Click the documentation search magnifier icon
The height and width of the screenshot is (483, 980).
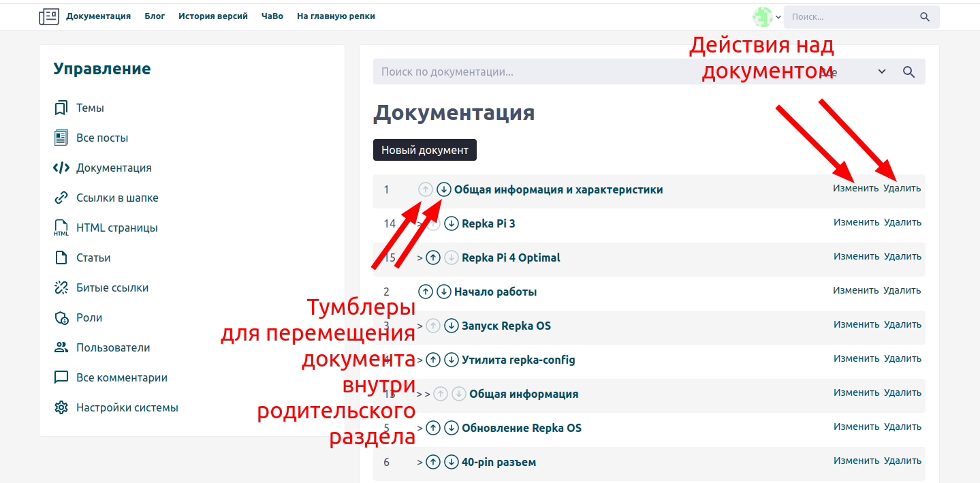(908, 72)
